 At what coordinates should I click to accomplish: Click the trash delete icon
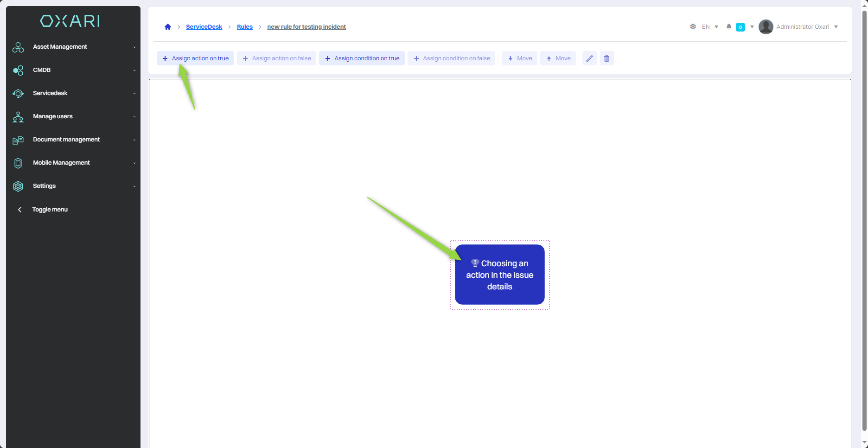(x=606, y=58)
